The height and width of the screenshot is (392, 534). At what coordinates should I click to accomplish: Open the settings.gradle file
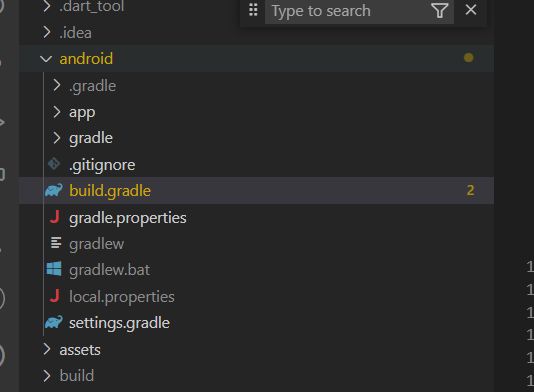coord(120,324)
